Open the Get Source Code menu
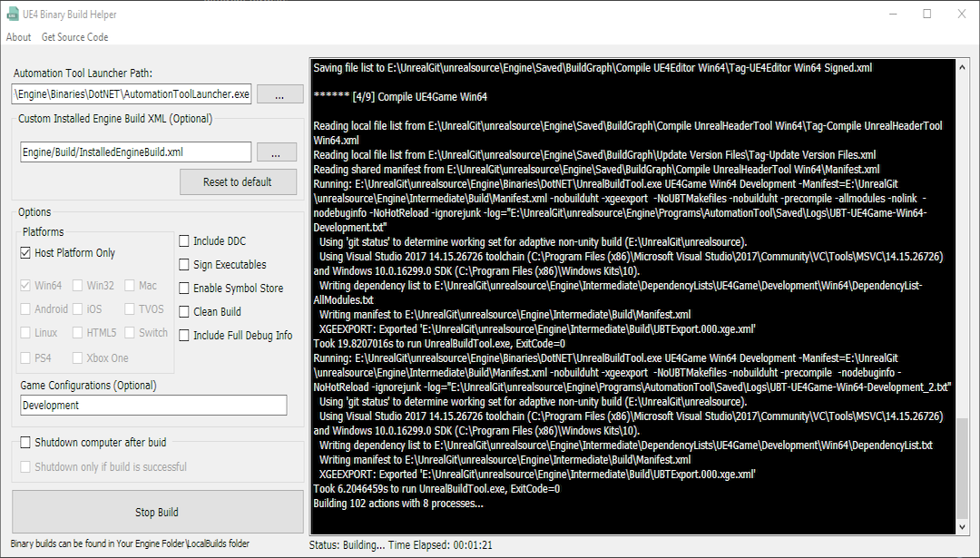Image resolution: width=980 pixels, height=558 pixels. point(75,37)
